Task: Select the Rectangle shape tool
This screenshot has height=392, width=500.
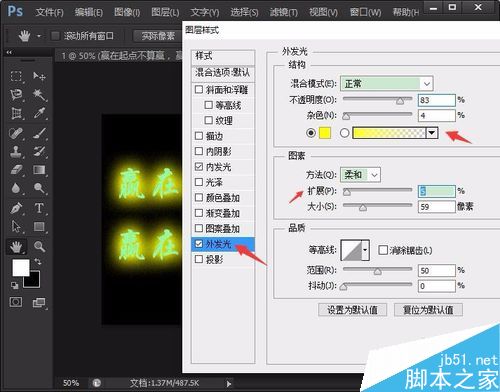Action: 39,227
